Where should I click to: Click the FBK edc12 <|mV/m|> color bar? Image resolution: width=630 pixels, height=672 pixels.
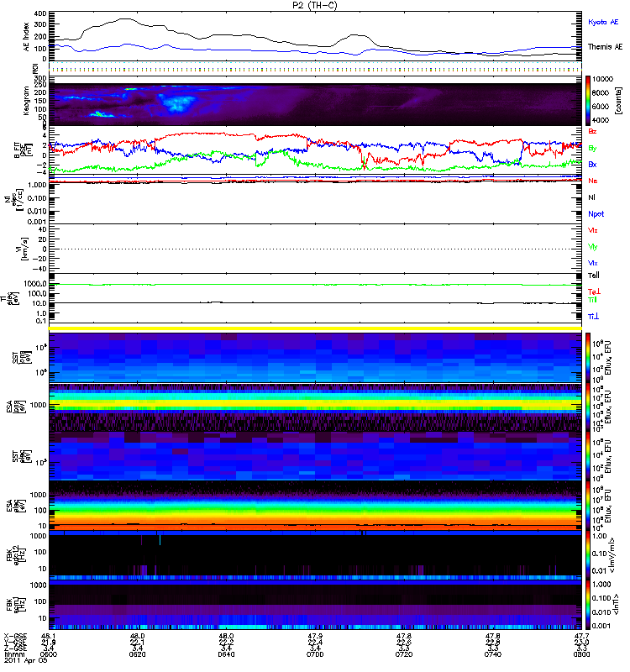pyautogui.click(x=587, y=554)
